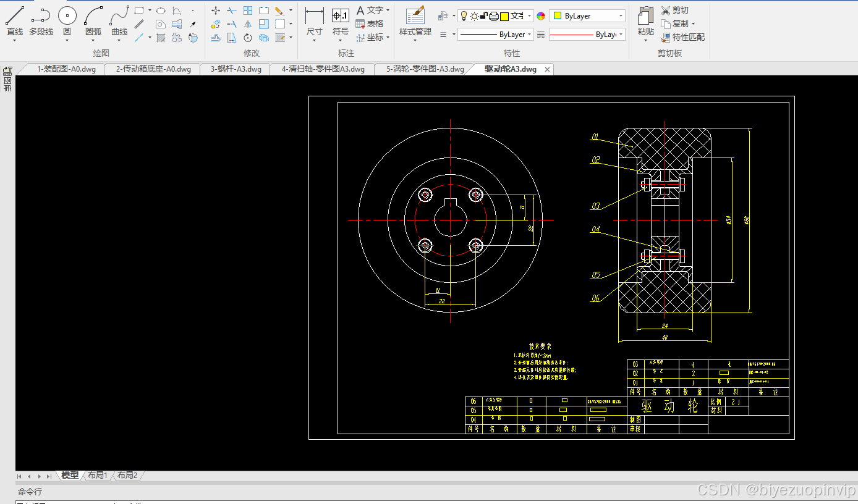This screenshot has height=504, width=858.
Task: Click the move tool in 修改 panel
Action: point(216,10)
